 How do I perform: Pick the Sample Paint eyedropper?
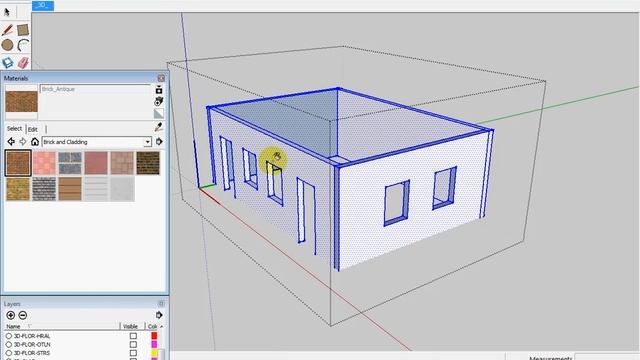(x=159, y=127)
